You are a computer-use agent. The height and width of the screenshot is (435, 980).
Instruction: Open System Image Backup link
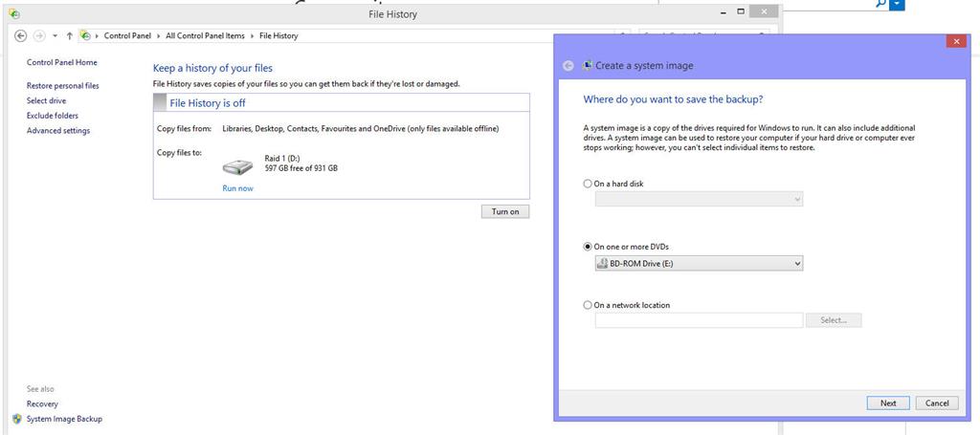[64, 419]
